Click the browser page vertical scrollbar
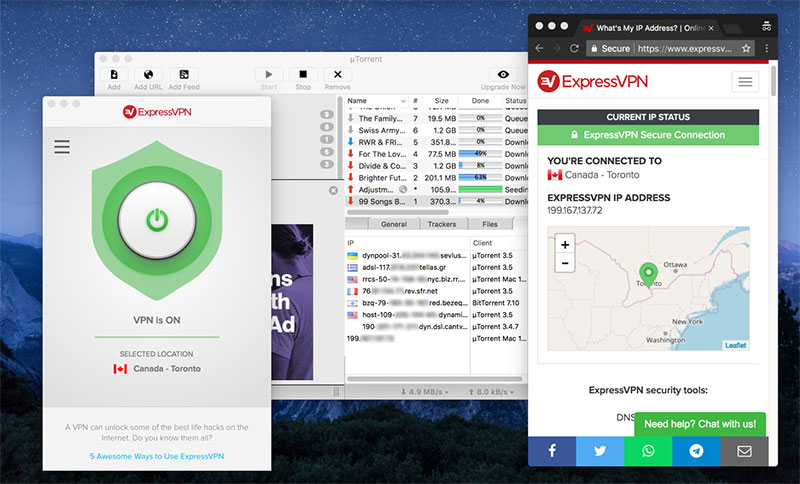 tap(773, 80)
